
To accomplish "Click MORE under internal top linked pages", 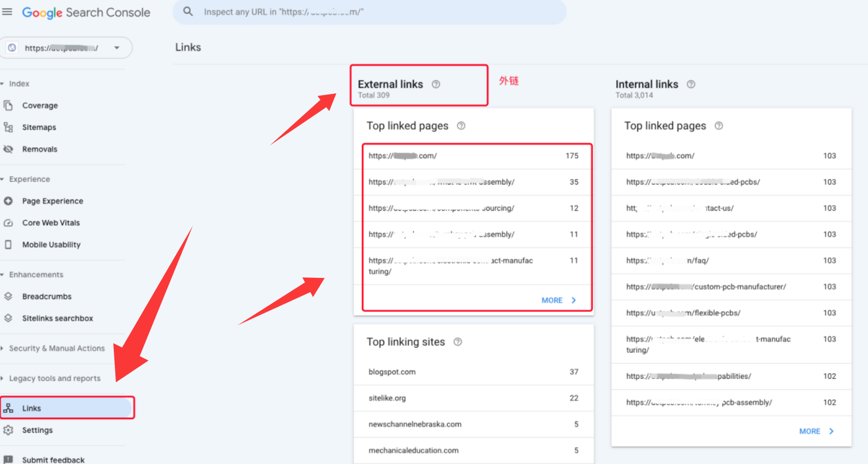I will (x=816, y=432).
